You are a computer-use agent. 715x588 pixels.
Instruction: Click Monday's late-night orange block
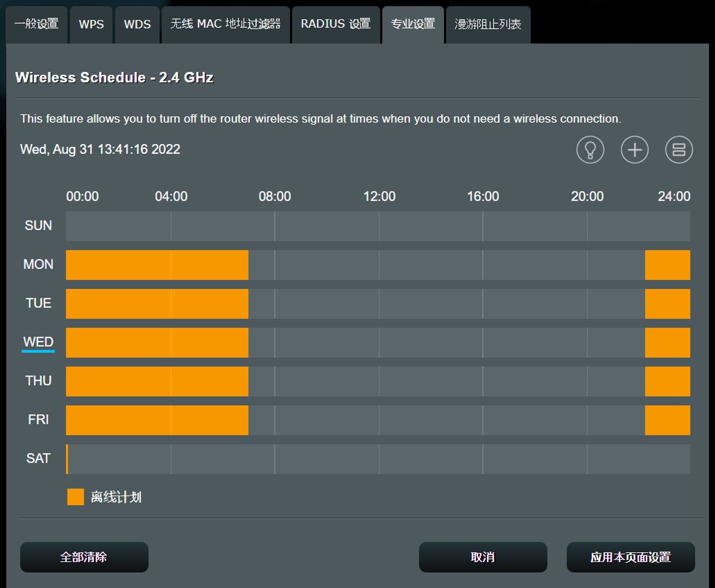click(x=667, y=265)
